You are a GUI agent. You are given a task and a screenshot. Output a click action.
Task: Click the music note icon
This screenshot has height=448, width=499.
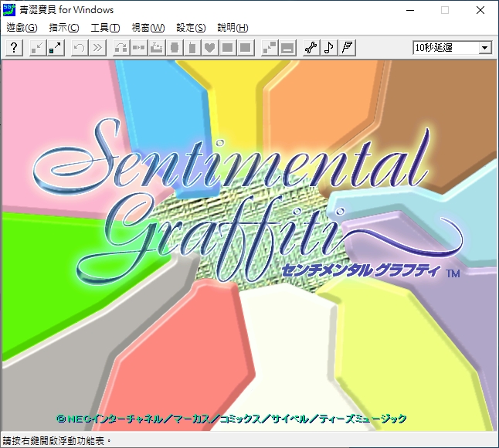point(329,48)
